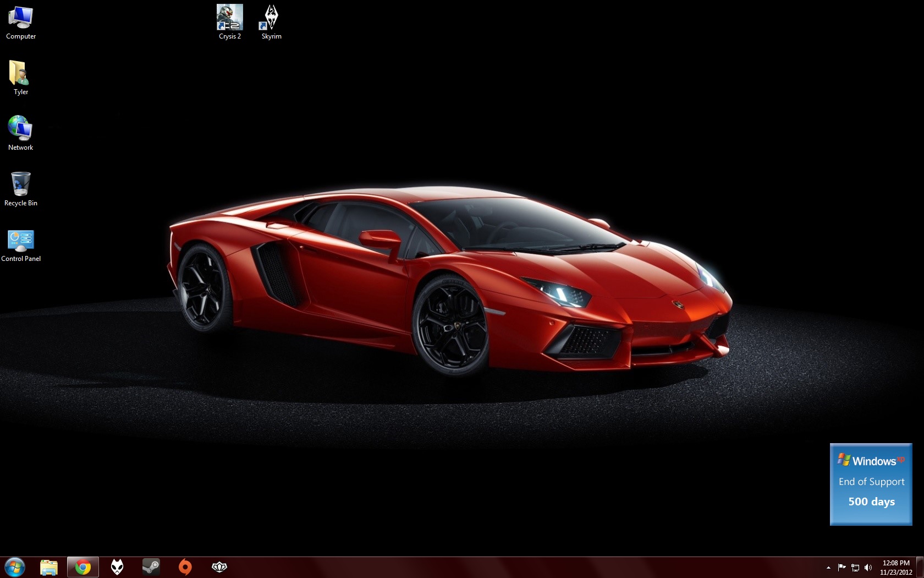The image size is (924, 578).
Task: Open the Windows Start menu
Action: (x=14, y=567)
